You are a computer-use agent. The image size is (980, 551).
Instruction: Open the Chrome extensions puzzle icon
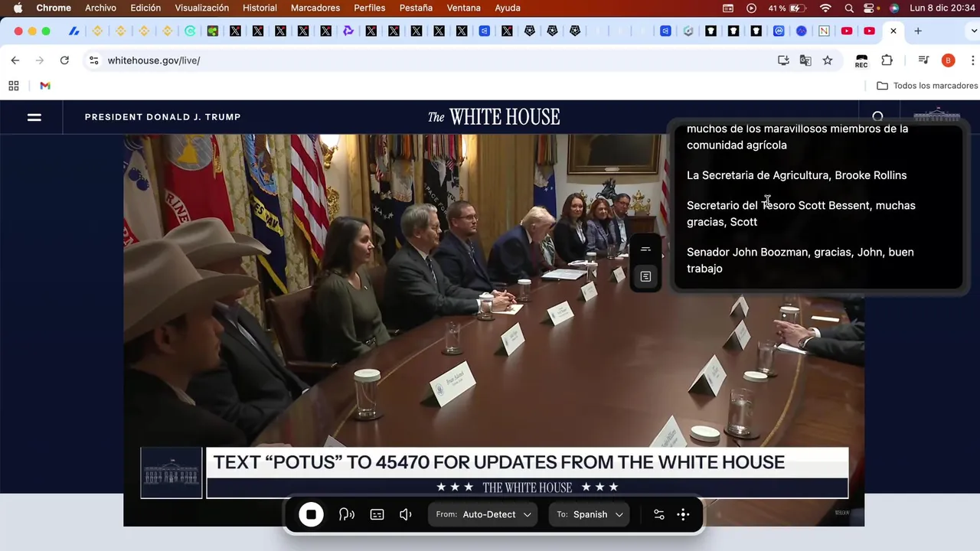tap(887, 60)
